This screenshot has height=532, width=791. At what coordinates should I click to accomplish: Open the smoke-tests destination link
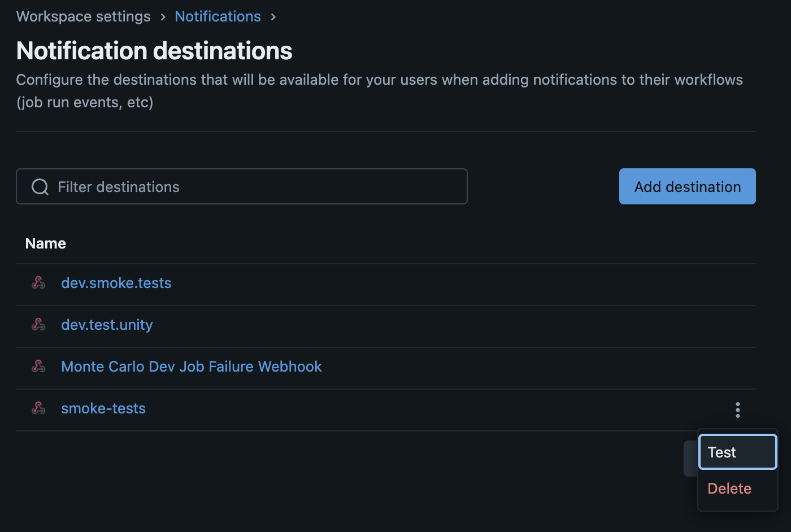point(103,408)
